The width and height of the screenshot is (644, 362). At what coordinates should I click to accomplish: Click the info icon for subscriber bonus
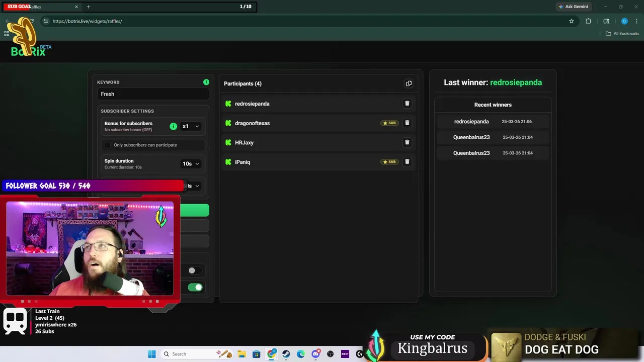[173, 126]
